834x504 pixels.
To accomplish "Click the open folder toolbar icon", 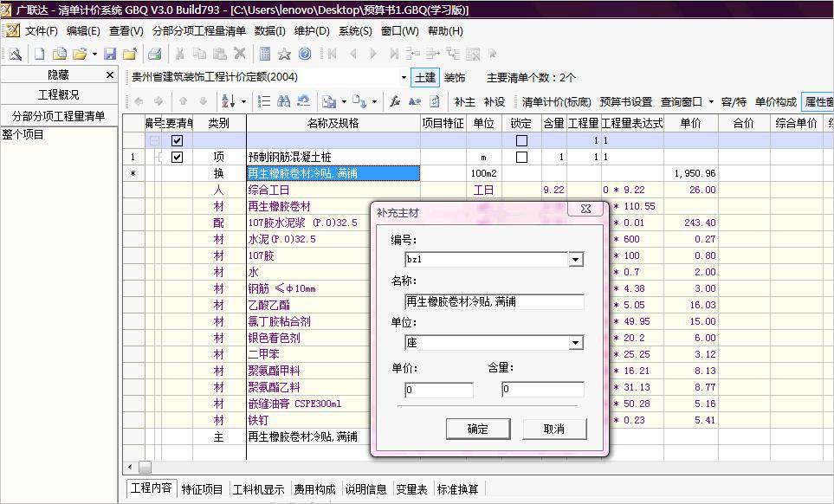I will tap(80, 54).
